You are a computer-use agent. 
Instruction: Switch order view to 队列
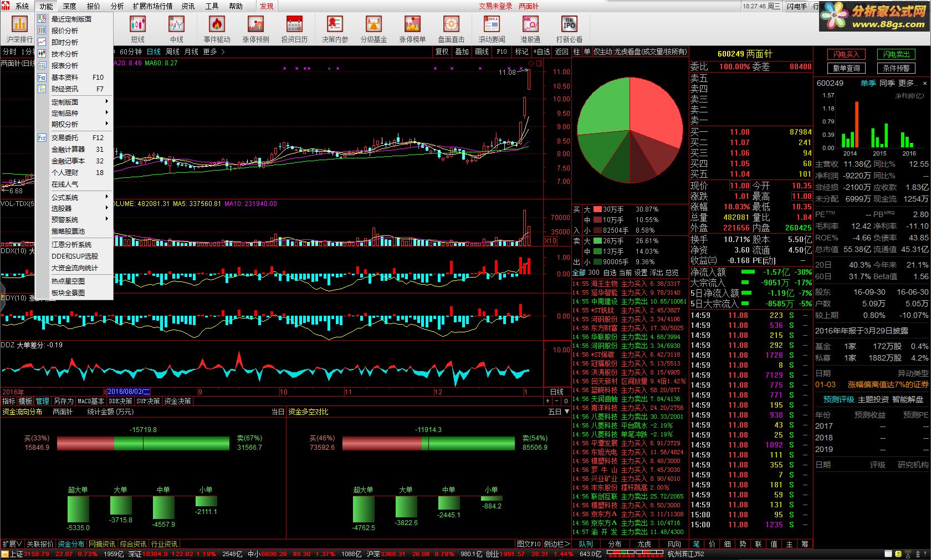point(586,544)
